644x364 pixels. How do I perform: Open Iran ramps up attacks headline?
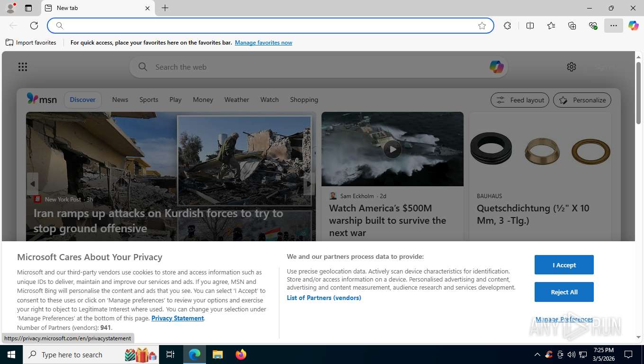[x=159, y=221]
